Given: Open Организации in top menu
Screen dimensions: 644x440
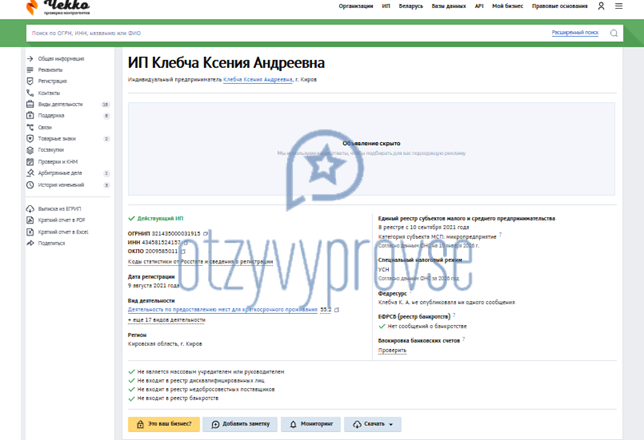Looking at the screenshot, I should [x=356, y=6].
